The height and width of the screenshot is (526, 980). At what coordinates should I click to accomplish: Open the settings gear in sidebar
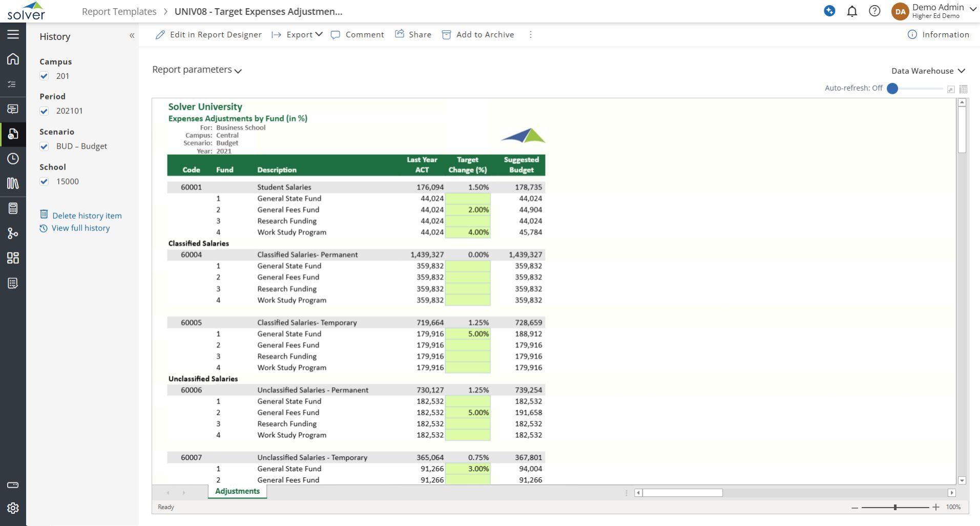coord(13,508)
